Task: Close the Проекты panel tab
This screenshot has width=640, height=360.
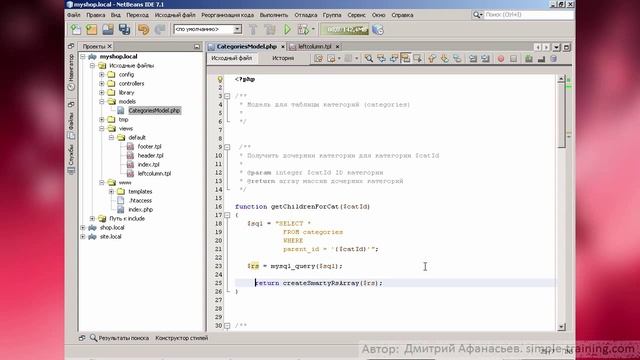Action: 110,47
